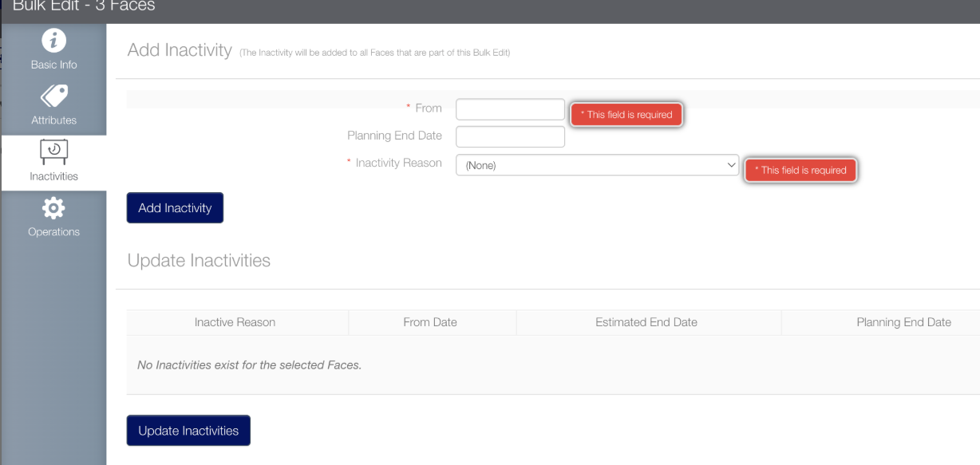The height and width of the screenshot is (465, 980).
Task: Click into the From date field
Action: click(x=510, y=109)
